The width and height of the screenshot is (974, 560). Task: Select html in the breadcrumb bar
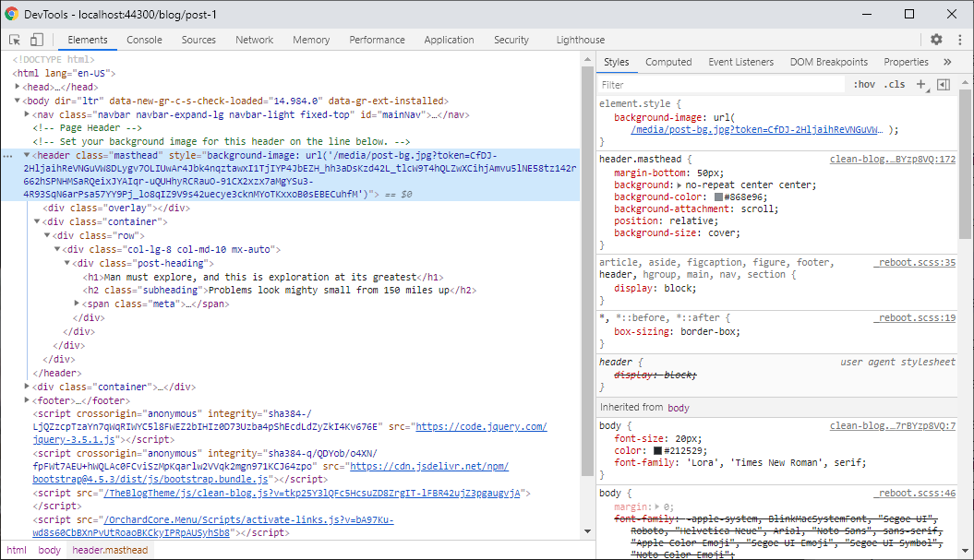(17, 550)
